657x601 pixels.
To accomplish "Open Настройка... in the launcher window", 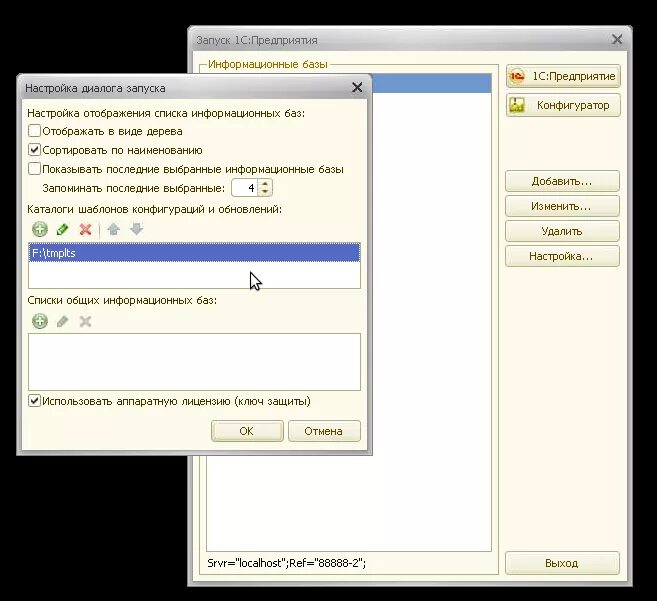I will click(562, 256).
